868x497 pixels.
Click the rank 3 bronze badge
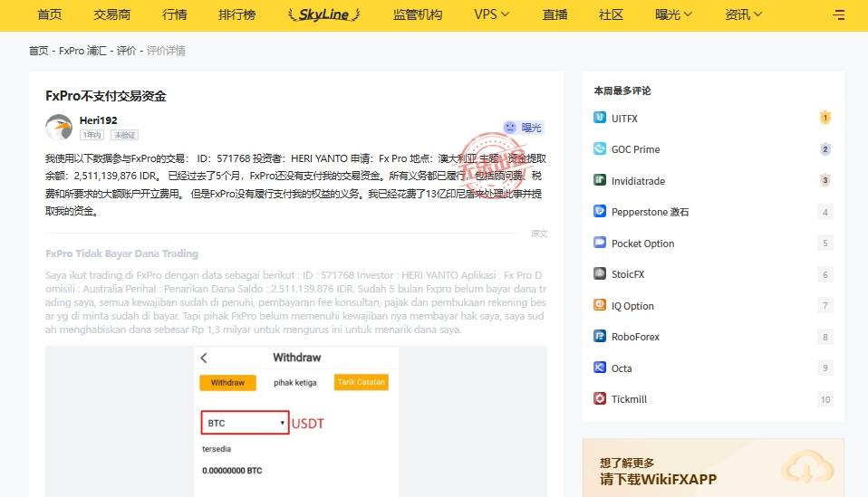pyautogui.click(x=825, y=179)
